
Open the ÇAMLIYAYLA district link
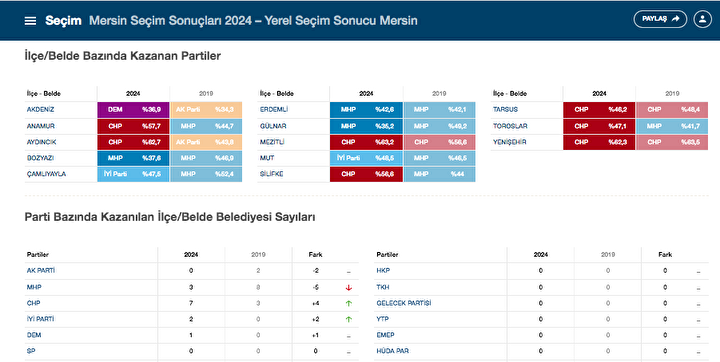[46, 174]
